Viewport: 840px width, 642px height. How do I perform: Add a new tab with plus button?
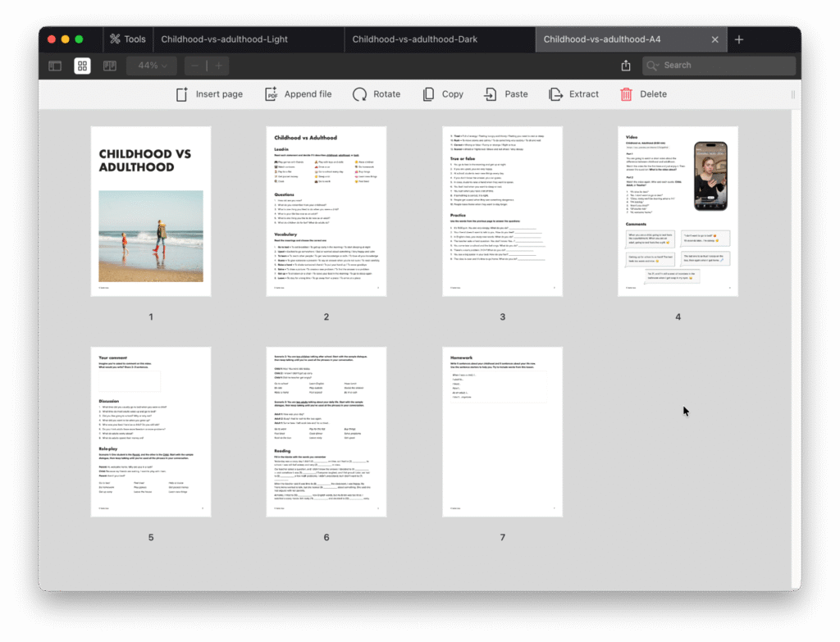739,39
